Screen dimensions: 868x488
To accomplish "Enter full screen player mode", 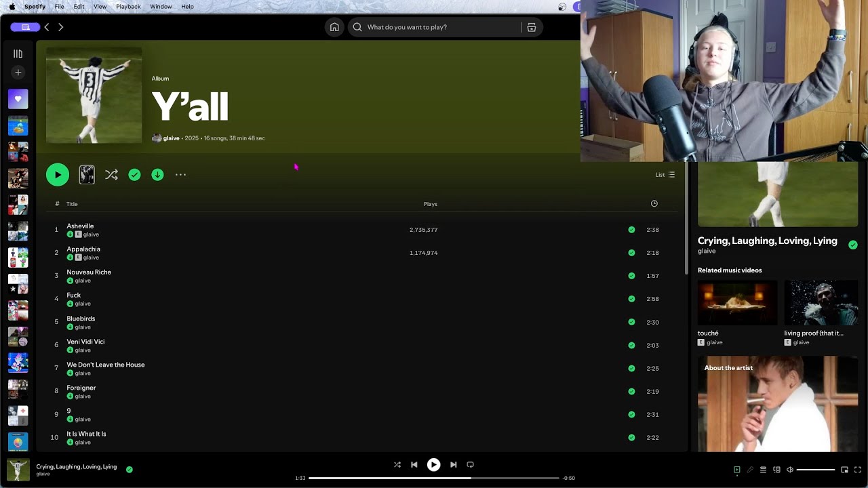I will pyautogui.click(x=858, y=470).
